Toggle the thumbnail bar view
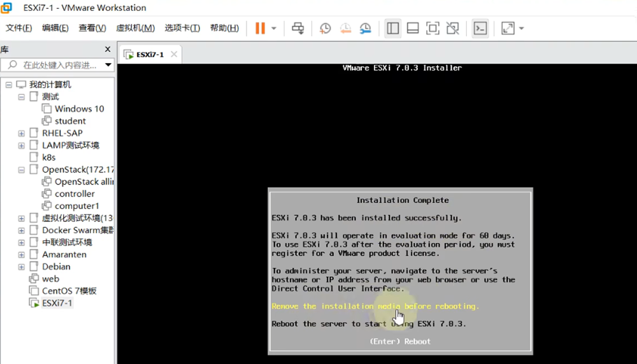This screenshot has height=364, width=637. [413, 28]
